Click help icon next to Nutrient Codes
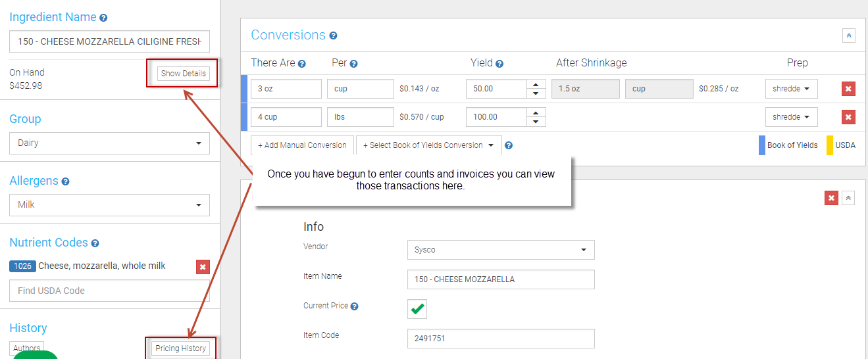The height and width of the screenshot is (359, 868). [x=95, y=243]
